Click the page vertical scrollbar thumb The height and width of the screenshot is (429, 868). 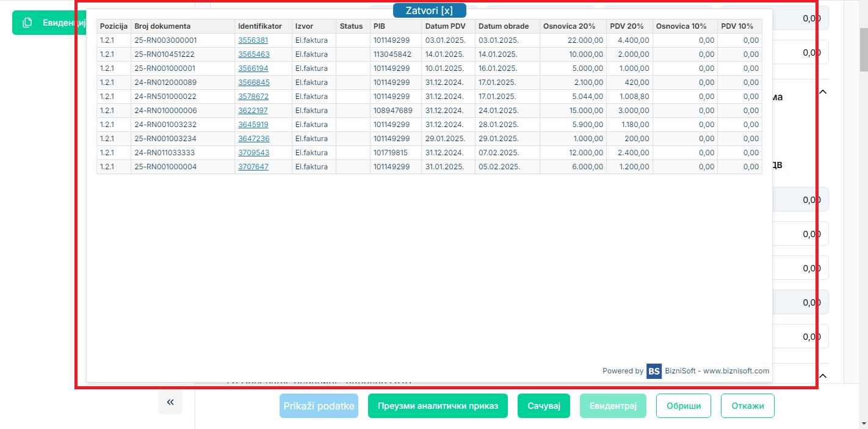pos(863,52)
